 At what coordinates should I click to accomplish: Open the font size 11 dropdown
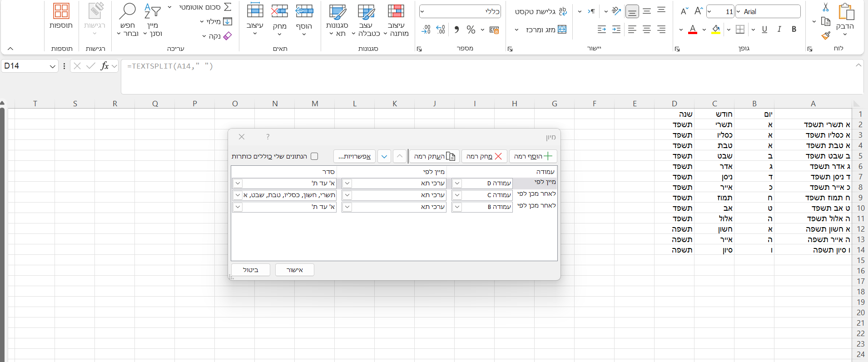coord(709,11)
